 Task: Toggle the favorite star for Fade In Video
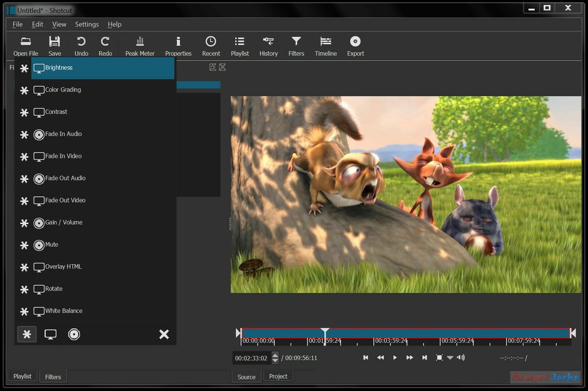pyautogui.click(x=25, y=157)
